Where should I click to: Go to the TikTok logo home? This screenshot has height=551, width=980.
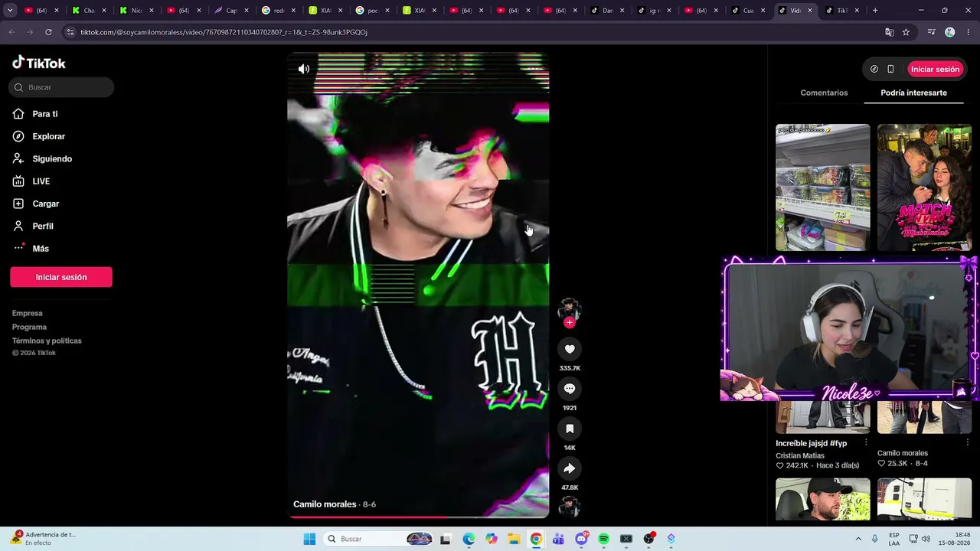[x=39, y=63]
